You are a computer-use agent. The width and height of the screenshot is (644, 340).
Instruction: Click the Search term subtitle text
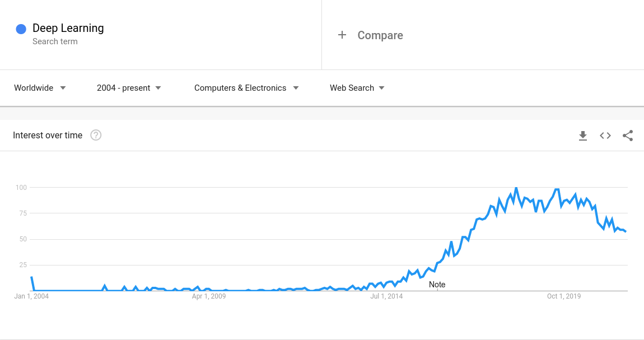(x=55, y=41)
